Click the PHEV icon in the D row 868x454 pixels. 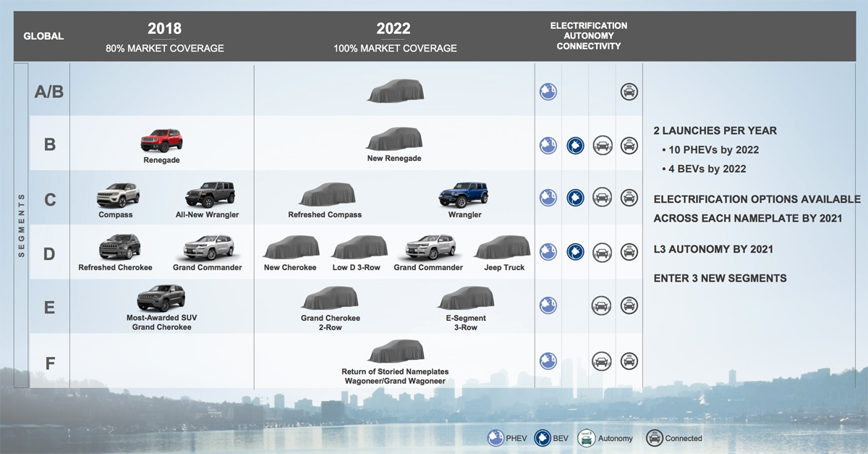[548, 253]
